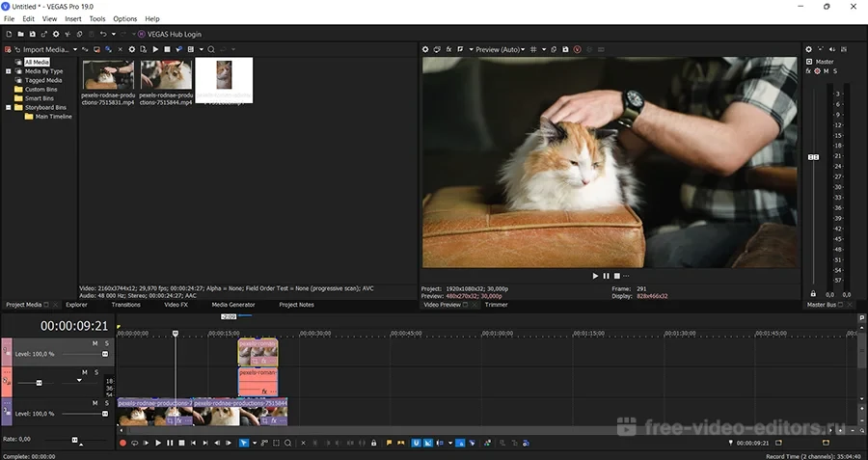Viewport: 868px width, 460px height.
Task: Click the event FX icon on the top track clip
Action: (x=262, y=361)
